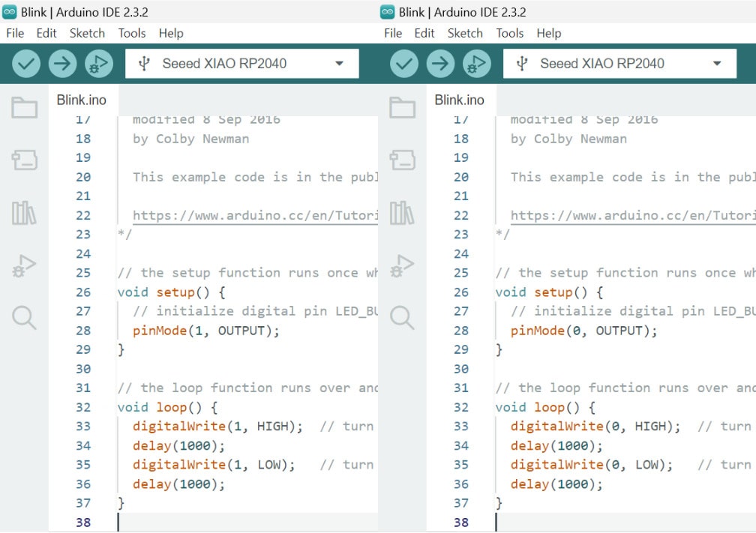Click pinMode(1, OUTPUT) line in left editor
The image size is (756, 533).
(205, 331)
